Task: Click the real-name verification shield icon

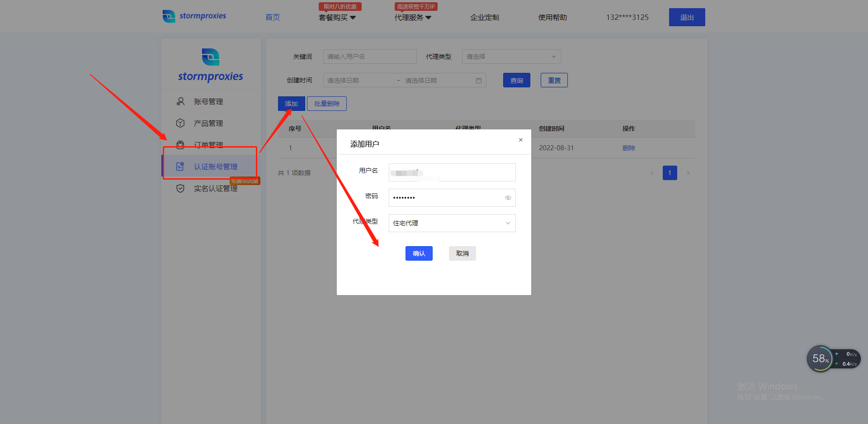Action: tap(180, 188)
